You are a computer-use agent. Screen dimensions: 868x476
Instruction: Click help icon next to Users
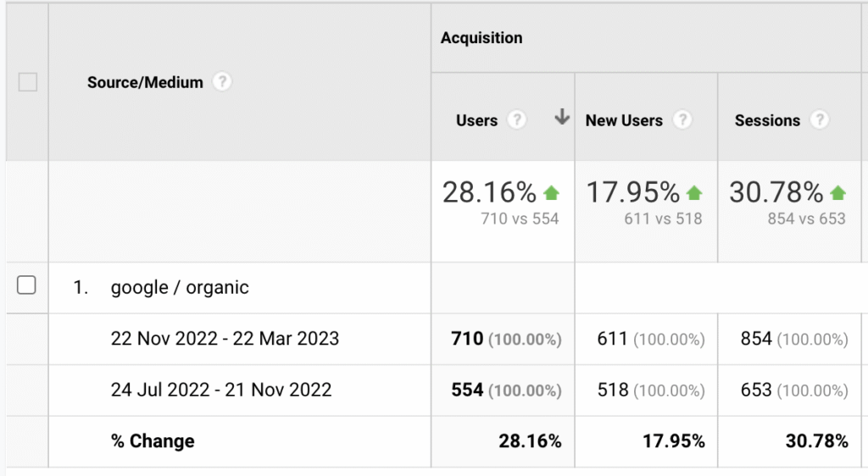(x=516, y=120)
